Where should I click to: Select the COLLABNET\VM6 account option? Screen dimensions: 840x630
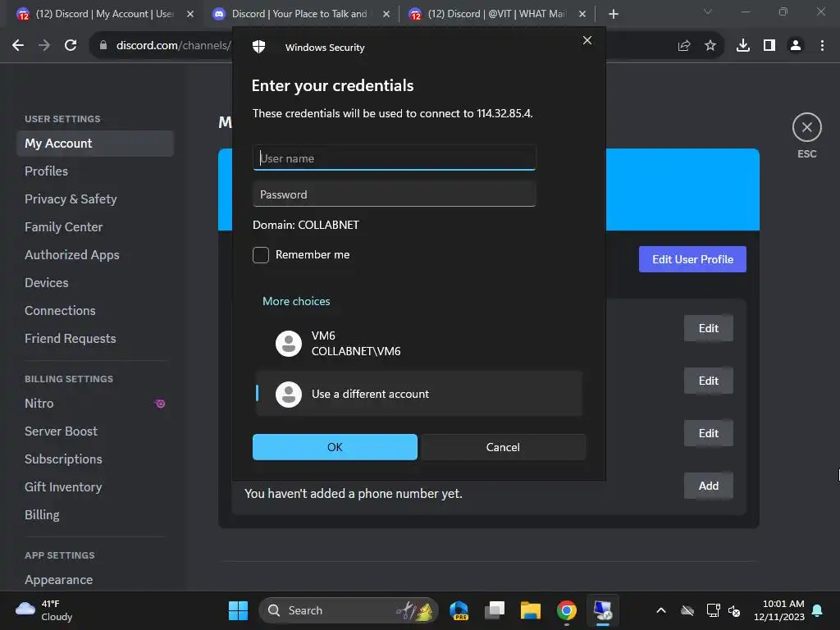click(x=418, y=344)
